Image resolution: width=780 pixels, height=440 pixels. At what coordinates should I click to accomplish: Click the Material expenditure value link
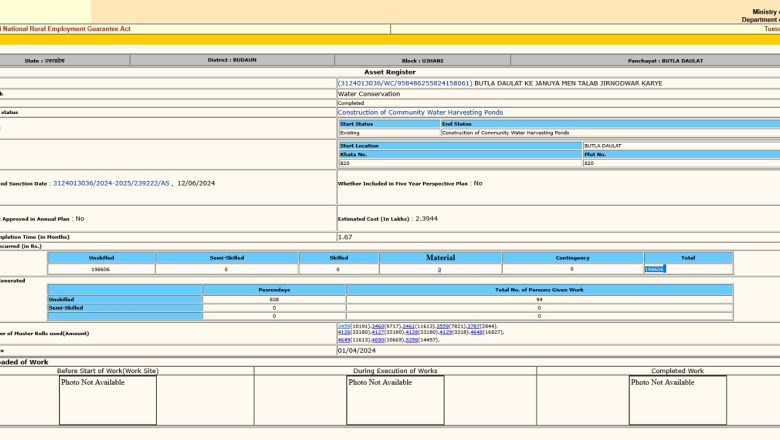pyautogui.click(x=439, y=269)
